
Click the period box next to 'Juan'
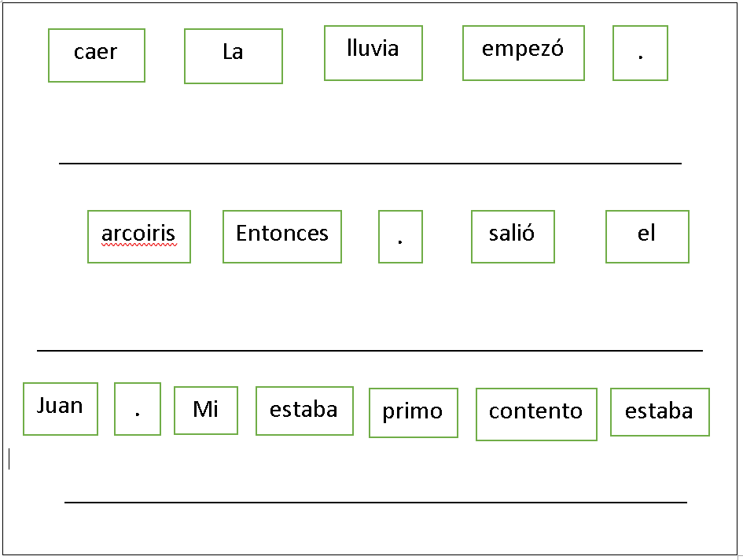tap(138, 409)
